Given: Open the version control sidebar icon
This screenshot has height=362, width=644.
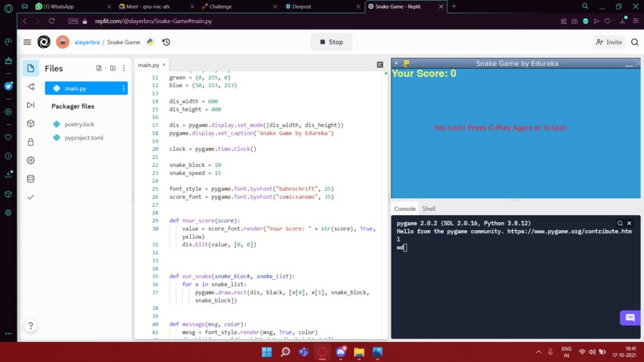Looking at the screenshot, I should coord(31,86).
